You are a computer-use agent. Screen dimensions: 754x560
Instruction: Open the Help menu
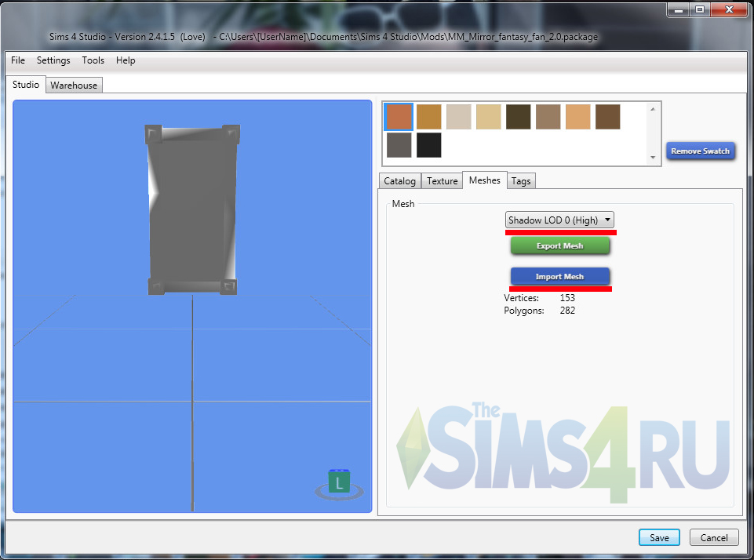[x=126, y=60]
